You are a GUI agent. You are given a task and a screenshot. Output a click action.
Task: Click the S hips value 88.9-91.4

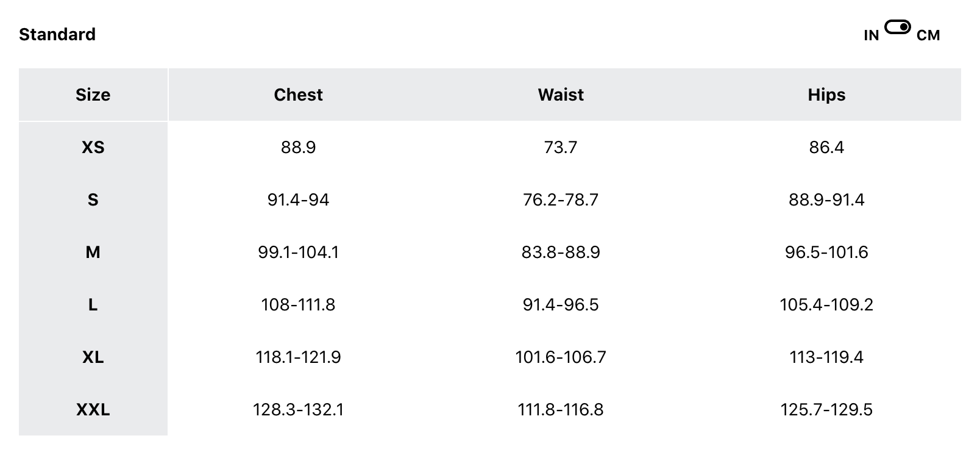pyautogui.click(x=826, y=199)
